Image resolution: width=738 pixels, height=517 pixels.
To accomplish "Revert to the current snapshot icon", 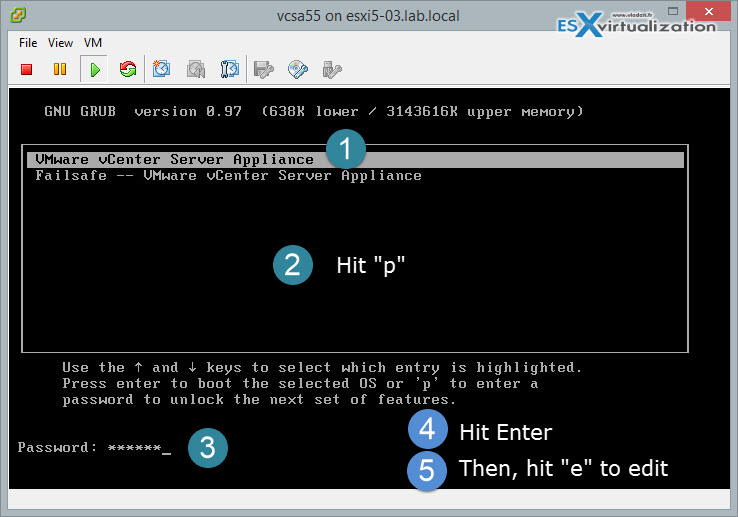I will (x=195, y=69).
